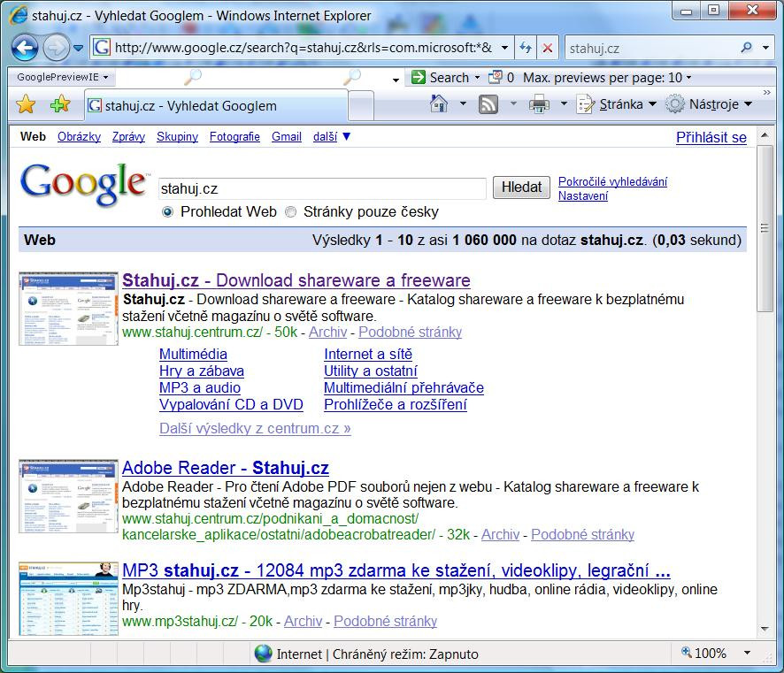Open Favorites Center star icon

pos(26,104)
